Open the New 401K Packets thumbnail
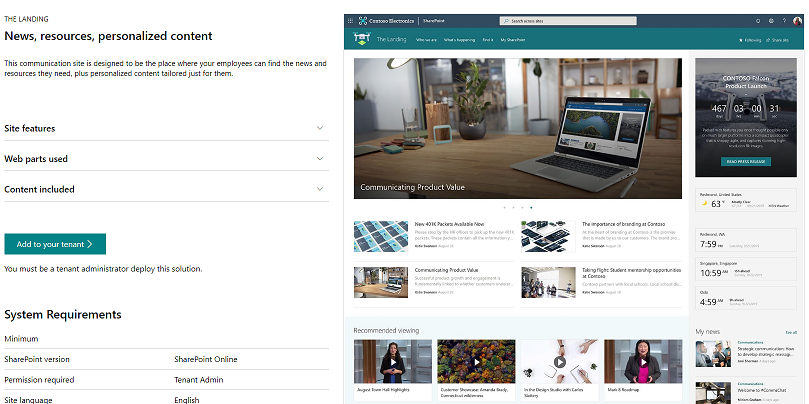 click(381, 236)
